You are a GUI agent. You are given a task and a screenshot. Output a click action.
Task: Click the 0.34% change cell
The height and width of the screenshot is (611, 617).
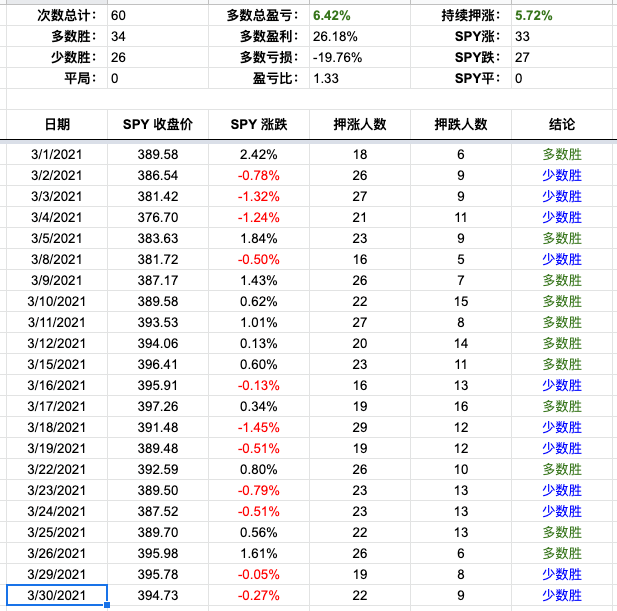259,406
